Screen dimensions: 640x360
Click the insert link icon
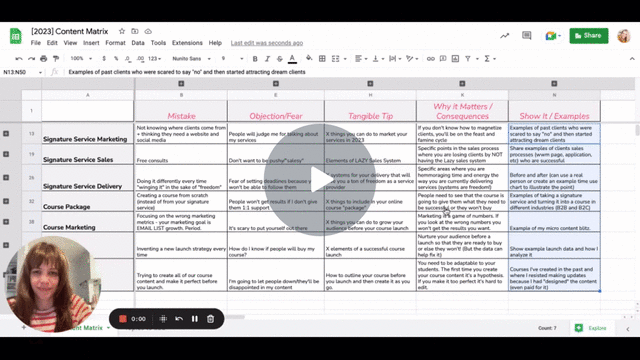[430, 59]
